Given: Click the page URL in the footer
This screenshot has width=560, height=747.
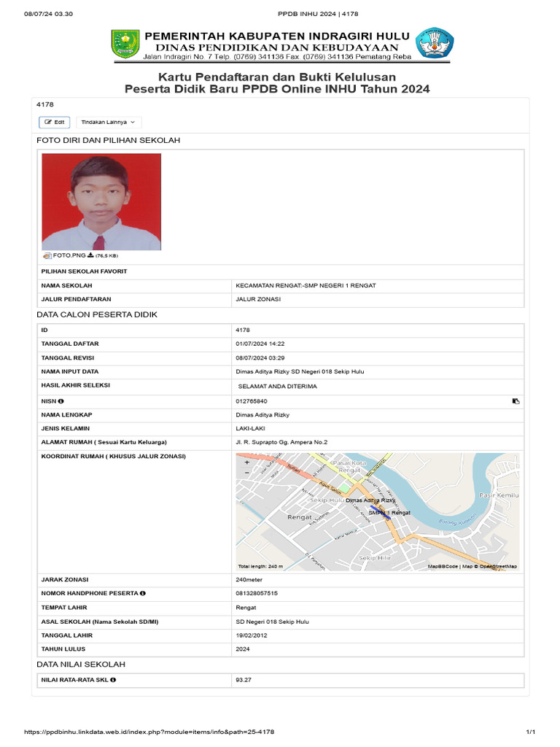Looking at the screenshot, I should click(149, 732).
